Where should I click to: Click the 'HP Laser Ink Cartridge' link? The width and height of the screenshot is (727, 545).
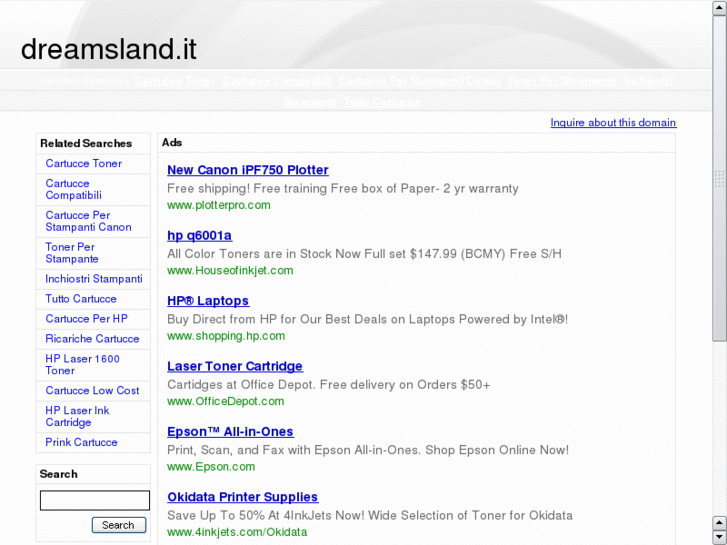[x=77, y=417]
